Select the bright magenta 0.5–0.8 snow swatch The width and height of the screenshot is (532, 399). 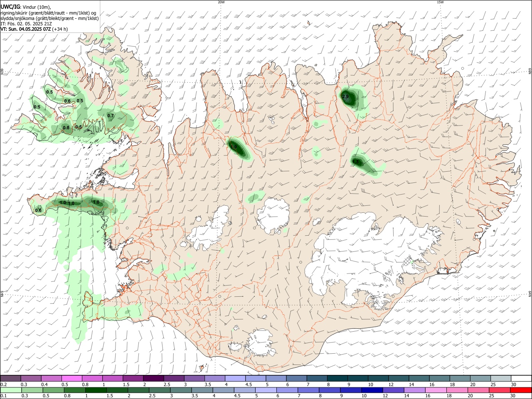pyautogui.click(x=71, y=378)
